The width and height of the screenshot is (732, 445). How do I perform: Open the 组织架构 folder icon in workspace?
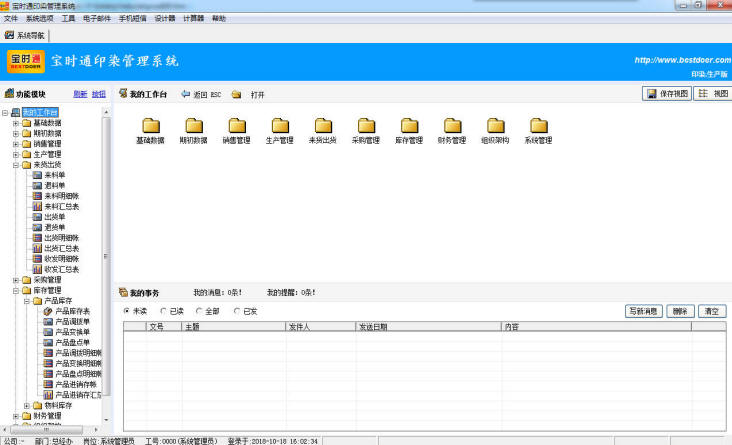[x=495, y=126]
